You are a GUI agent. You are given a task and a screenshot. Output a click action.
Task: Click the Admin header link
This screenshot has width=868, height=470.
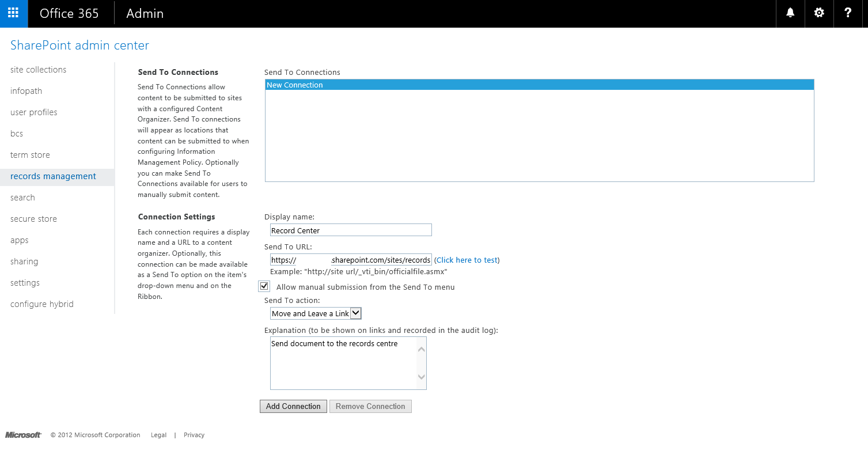pyautogui.click(x=145, y=13)
